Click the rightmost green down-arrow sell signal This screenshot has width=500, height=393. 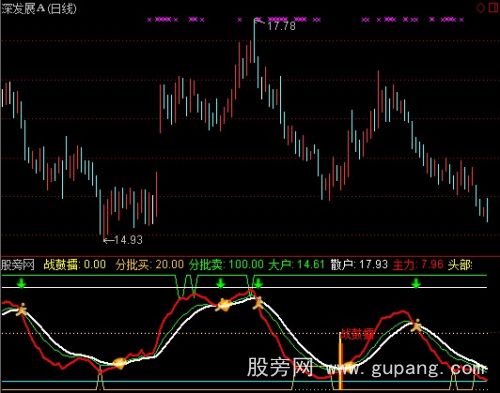[416, 284]
